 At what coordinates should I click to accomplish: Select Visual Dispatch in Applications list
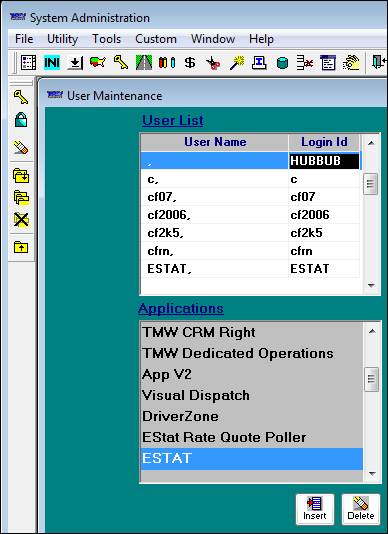click(x=252, y=395)
